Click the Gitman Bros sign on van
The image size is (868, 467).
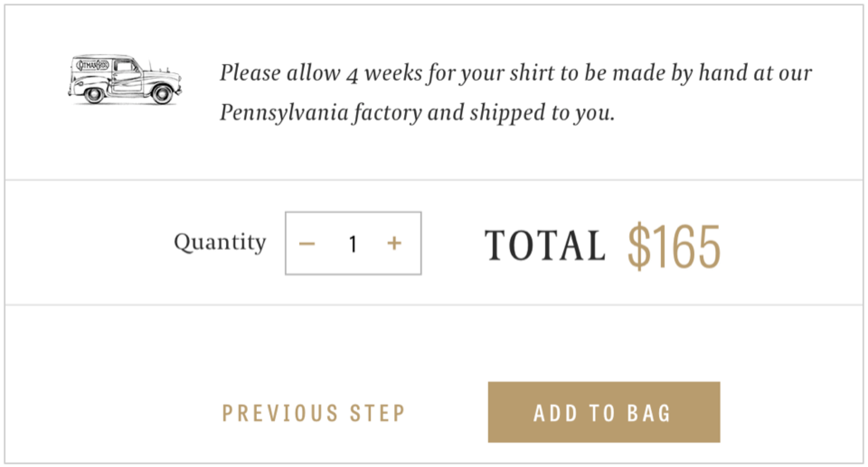93,66
